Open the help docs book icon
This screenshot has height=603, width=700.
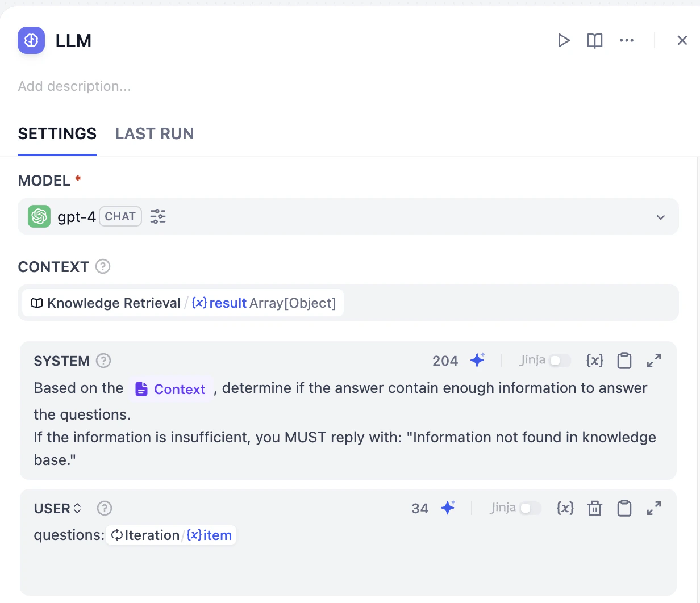coord(595,40)
